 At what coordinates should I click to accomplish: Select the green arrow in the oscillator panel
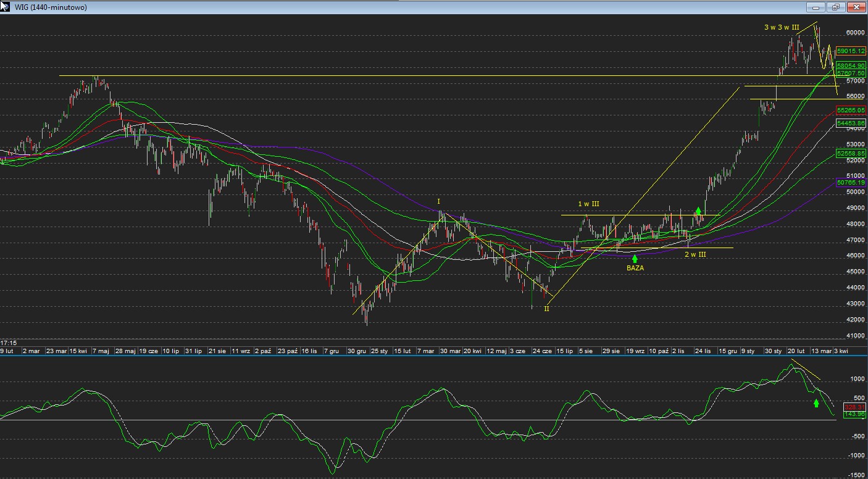point(816,403)
